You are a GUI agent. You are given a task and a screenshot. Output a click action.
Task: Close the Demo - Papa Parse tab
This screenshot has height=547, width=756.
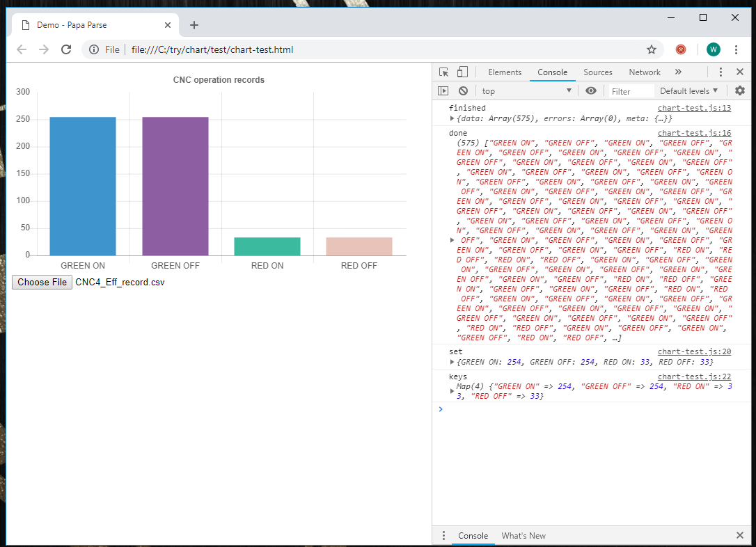pyautogui.click(x=168, y=25)
